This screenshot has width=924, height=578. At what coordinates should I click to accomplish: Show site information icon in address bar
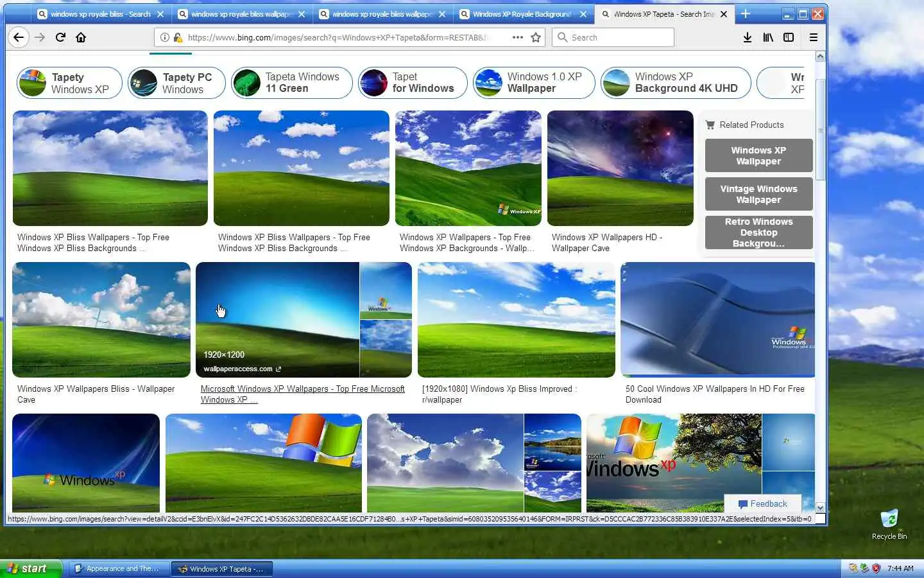coord(165,37)
